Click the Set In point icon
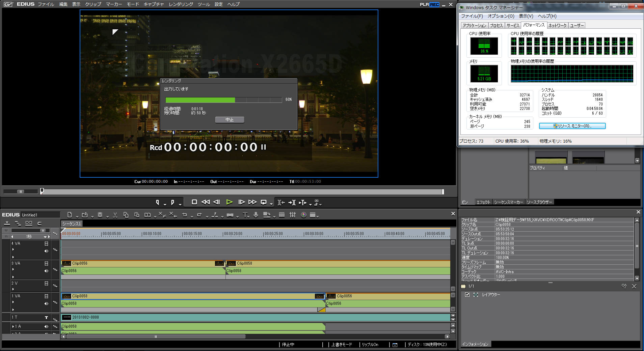This screenshot has height=351, width=644. pyautogui.click(x=158, y=202)
